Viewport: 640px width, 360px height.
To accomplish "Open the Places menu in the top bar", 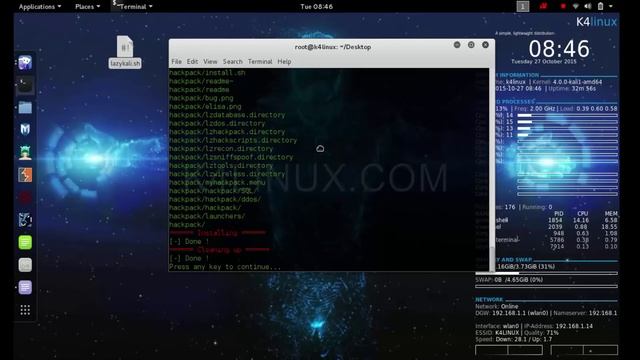I will point(87,7).
